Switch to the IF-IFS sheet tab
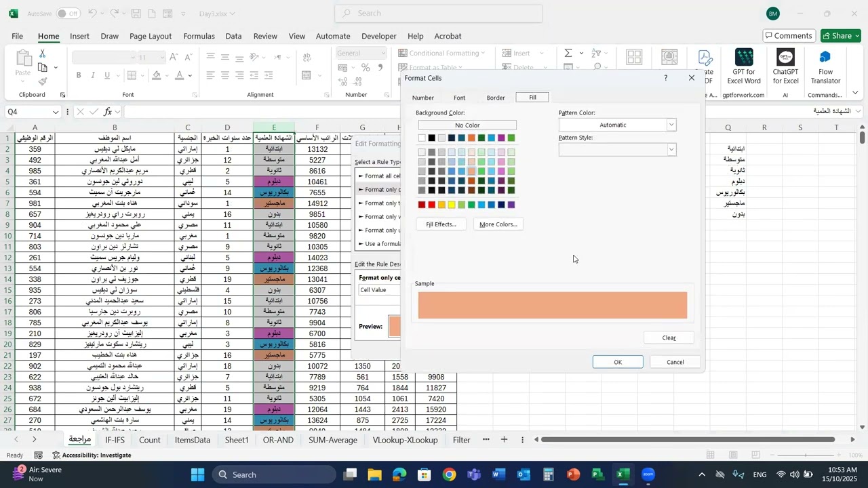This screenshot has height=488, width=868. [x=115, y=440]
